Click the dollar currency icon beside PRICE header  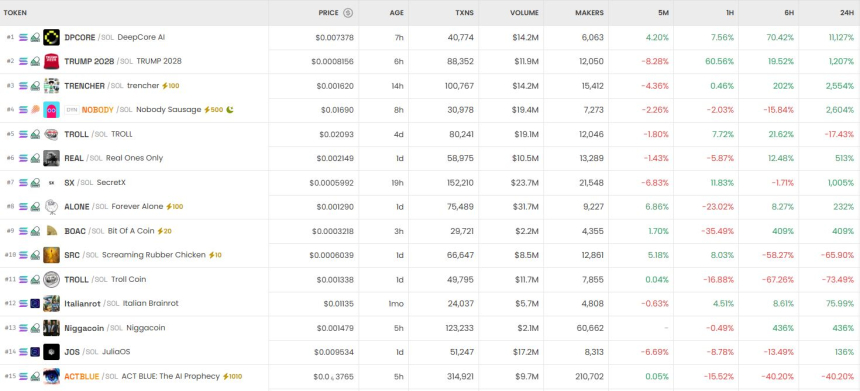pos(348,13)
